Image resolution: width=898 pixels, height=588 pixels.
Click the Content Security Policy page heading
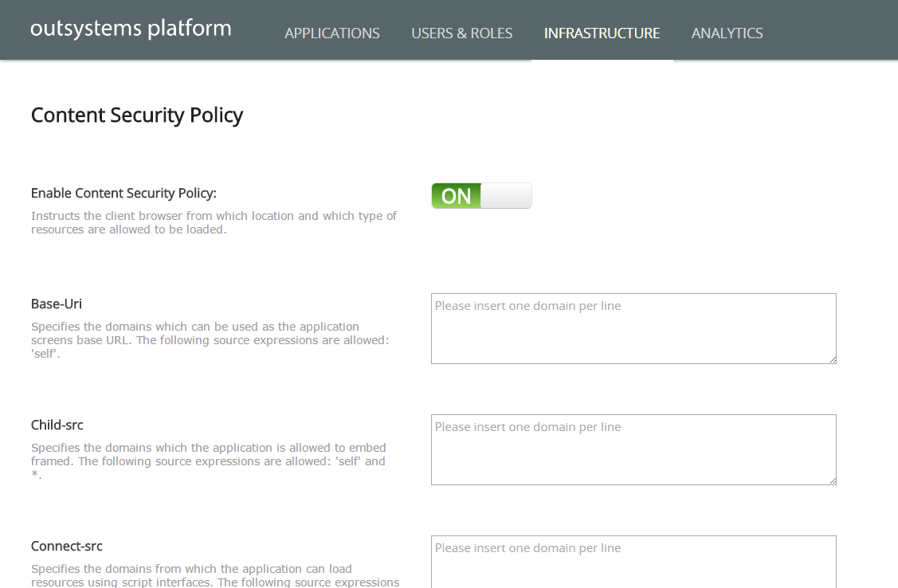click(137, 116)
